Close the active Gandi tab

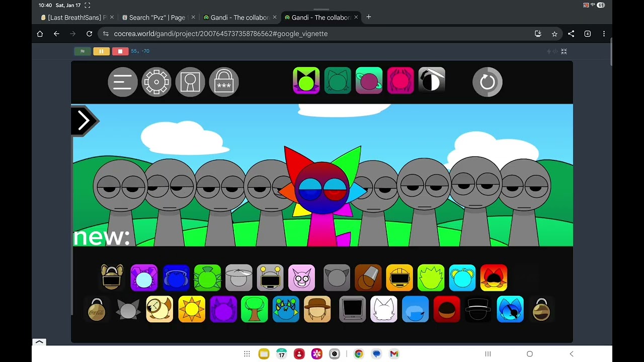pyautogui.click(x=356, y=17)
